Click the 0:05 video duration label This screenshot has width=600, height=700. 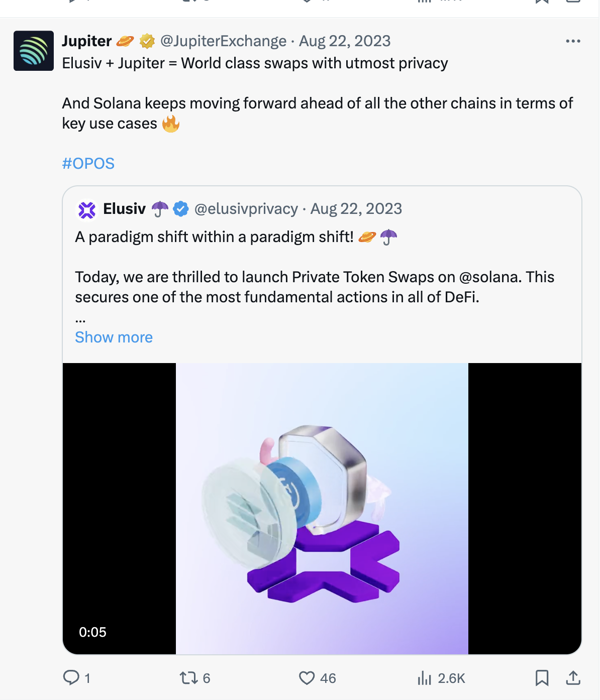92,632
